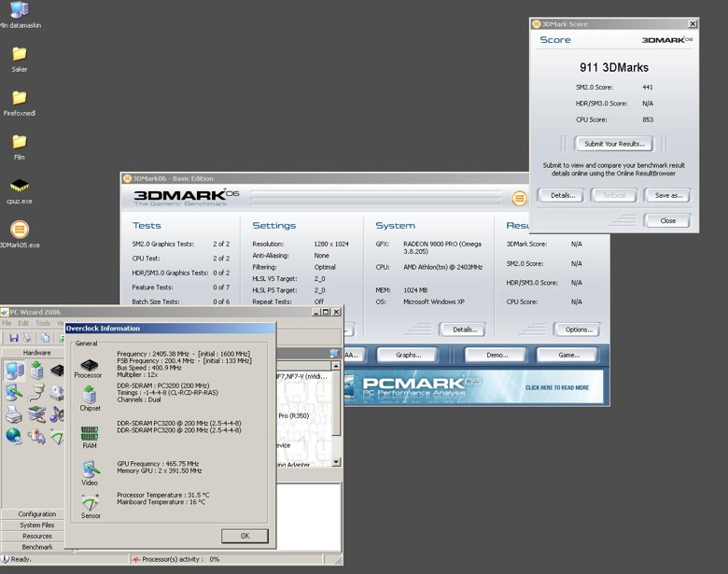Click the RAM icon in Overclock Information dialog
Image resolution: width=728 pixels, height=574 pixels.
90,433
